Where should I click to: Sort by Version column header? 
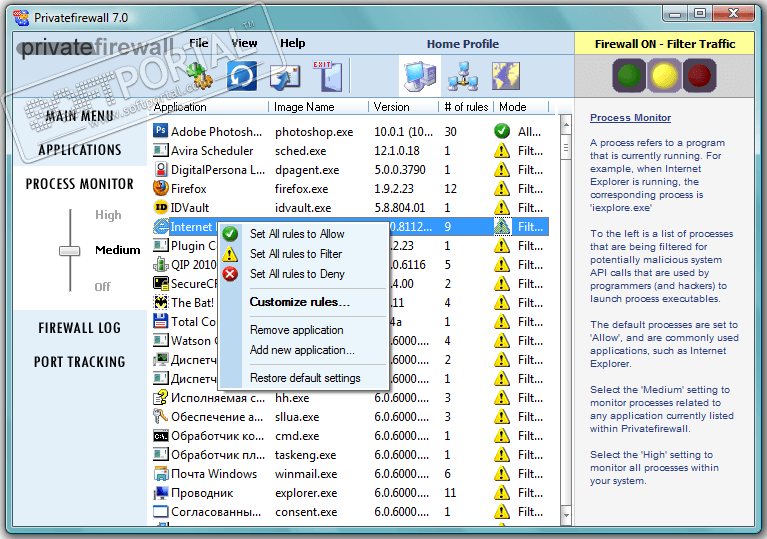tap(404, 107)
